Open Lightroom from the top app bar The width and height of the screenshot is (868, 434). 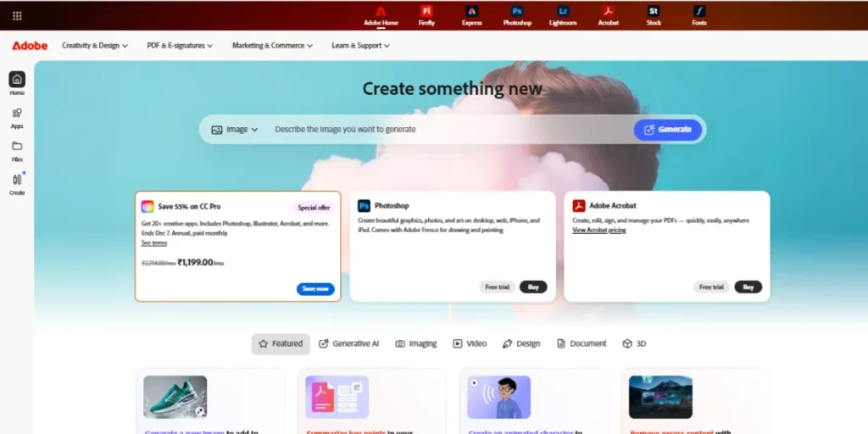[x=563, y=14]
